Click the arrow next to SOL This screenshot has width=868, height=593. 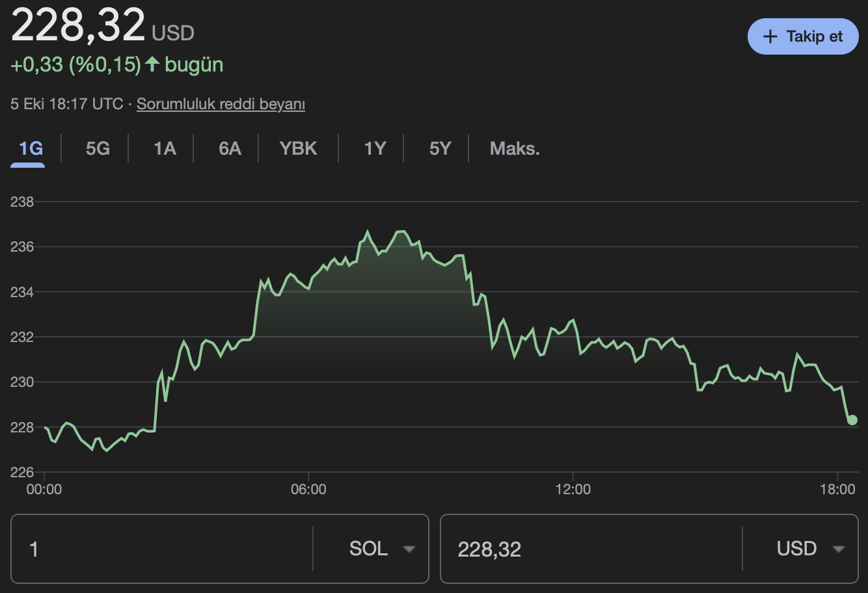[409, 549]
